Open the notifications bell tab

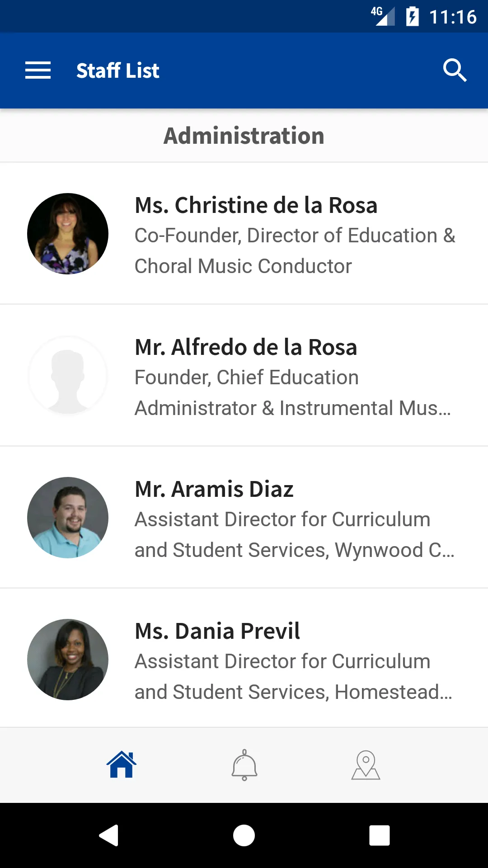pyautogui.click(x=244, y=765)
